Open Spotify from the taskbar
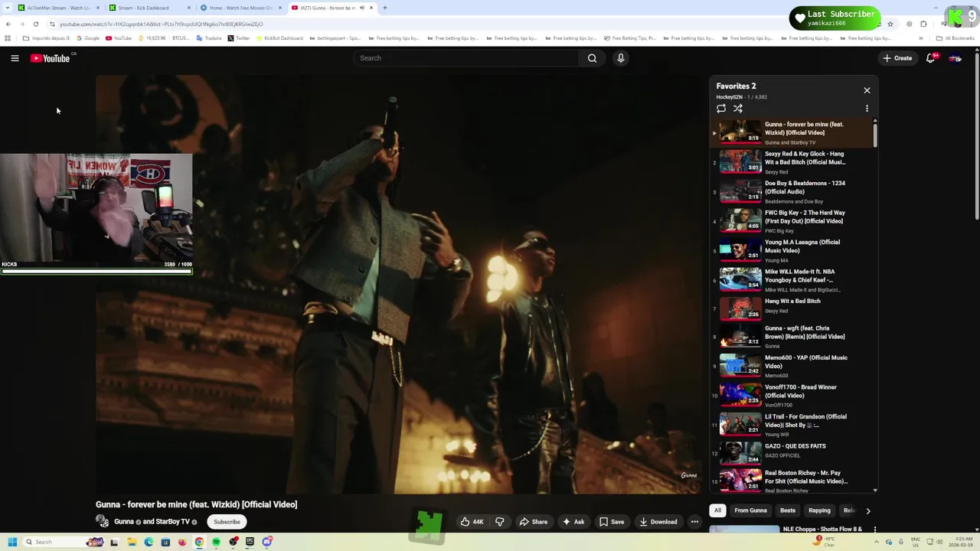980x551 pixels. [x=216, y=542]
